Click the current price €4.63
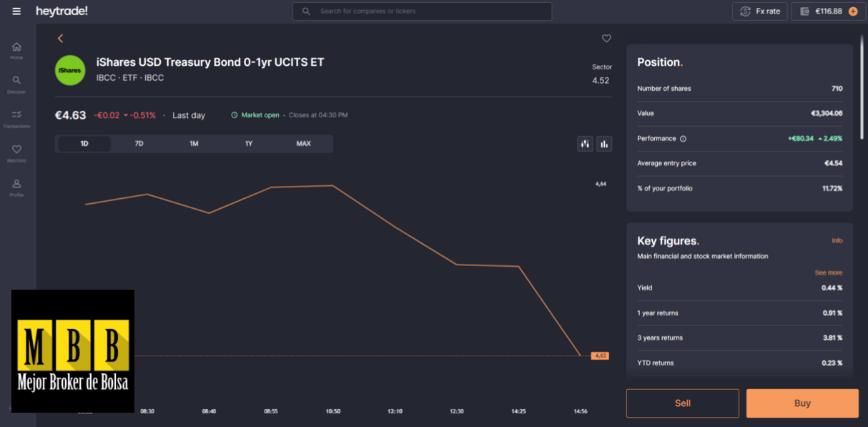The height and width of the screenshot is (427, 868). [x=71, y=115]
